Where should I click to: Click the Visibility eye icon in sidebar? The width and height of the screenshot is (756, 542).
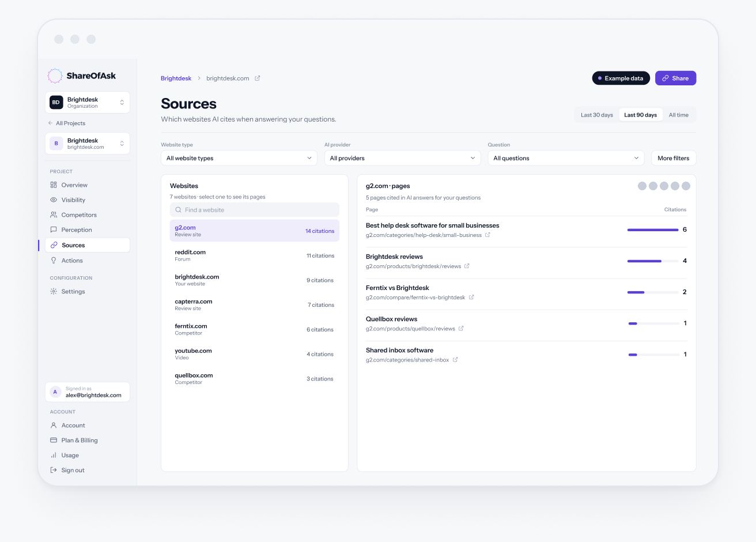[x=54, y=200]
